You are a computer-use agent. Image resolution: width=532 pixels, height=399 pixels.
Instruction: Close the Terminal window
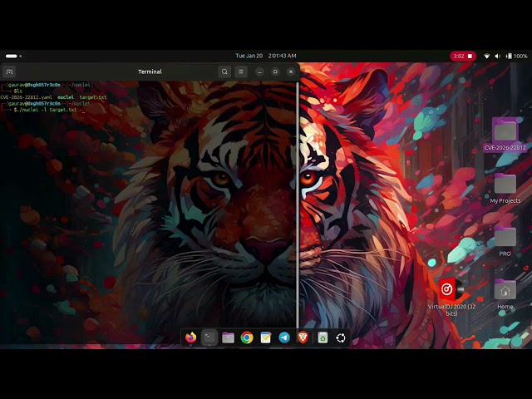point(291,71)
